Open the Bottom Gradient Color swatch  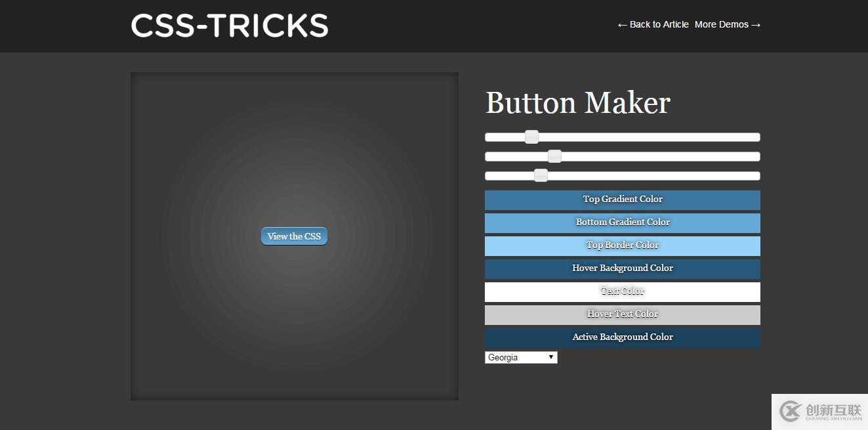pos(623,223)
